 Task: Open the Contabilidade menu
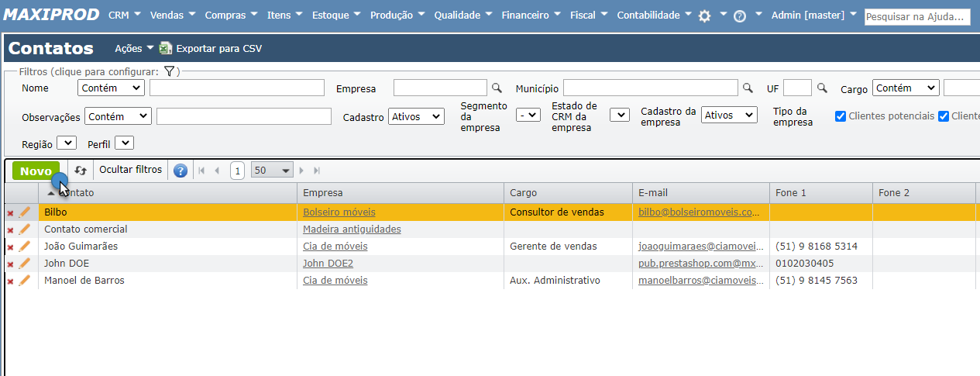[x=655, y=15]
